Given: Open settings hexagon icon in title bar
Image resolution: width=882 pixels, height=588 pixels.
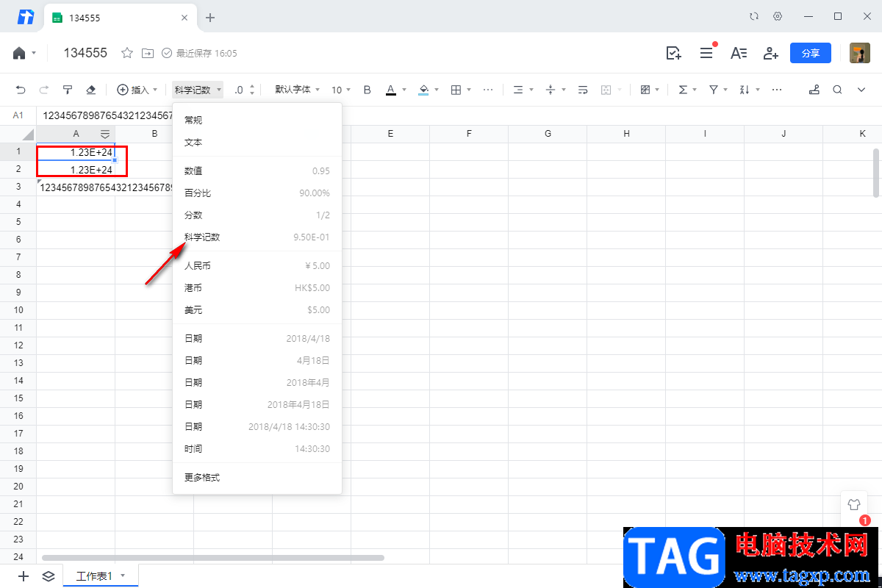Looking at the screenshot, I should coord(778,16).
